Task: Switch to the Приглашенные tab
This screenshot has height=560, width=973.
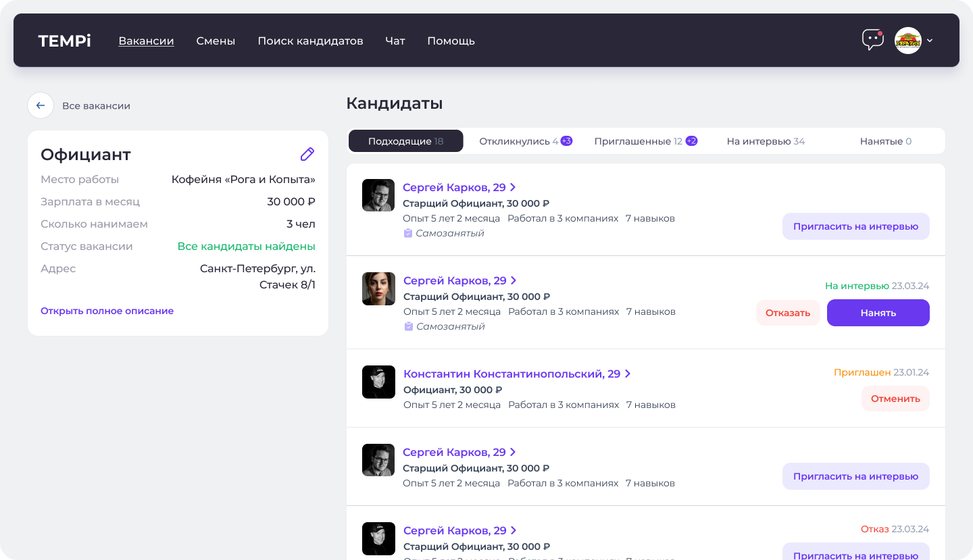Action: coord(645,141)
